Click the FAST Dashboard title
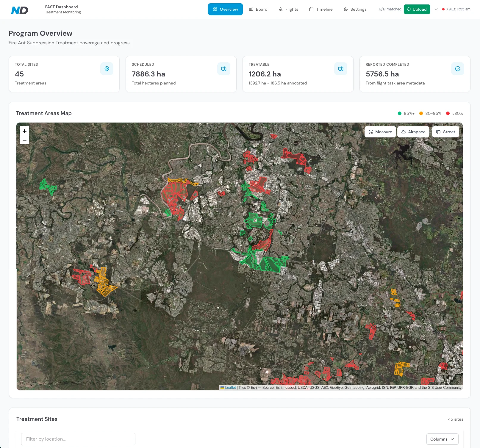Image resolution: width=480 pixels, height=448 pixels. pos(61,7)
